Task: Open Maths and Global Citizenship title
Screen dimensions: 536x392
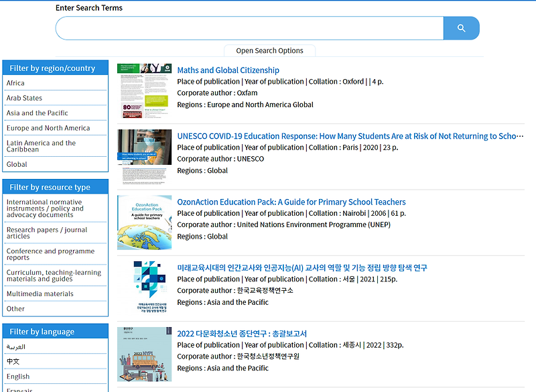Action: pos(228,70)
